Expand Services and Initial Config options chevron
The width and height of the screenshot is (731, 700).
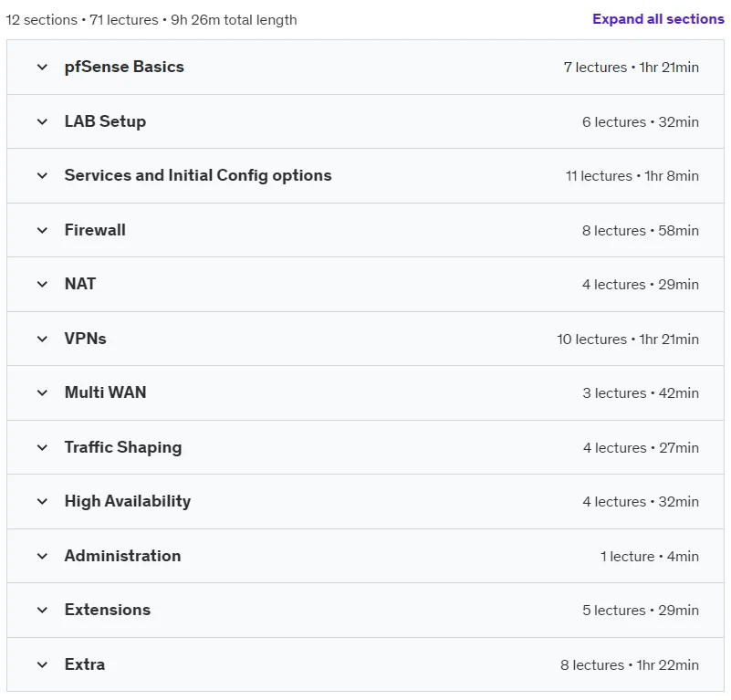(x=42, y=176)
